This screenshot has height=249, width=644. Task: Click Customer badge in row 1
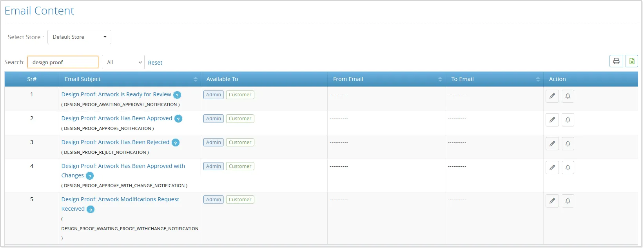point(240,95)
